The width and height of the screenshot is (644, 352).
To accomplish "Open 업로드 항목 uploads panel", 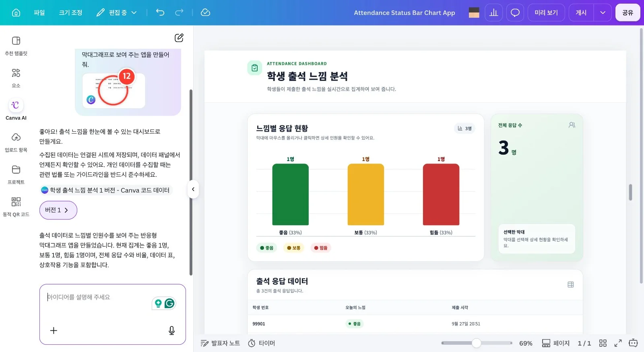I will [x=16, y=142].
